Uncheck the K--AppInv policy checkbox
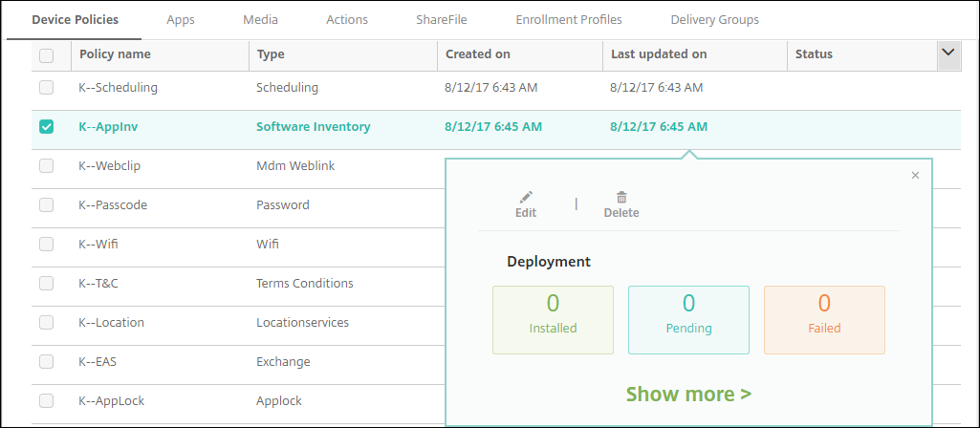980x428 pixels. click(x=47, y=126)
